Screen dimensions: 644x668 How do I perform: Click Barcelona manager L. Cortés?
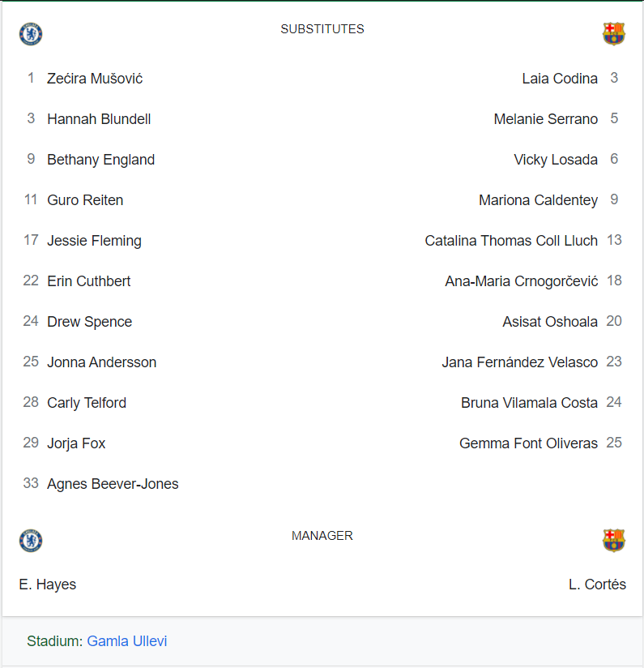coord(597,584)
